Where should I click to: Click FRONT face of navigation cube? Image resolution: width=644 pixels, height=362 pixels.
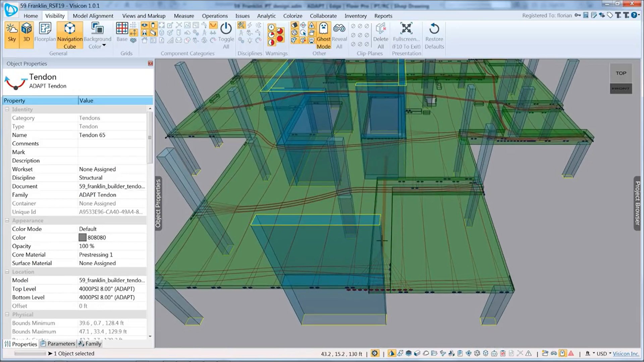(621, 88)
